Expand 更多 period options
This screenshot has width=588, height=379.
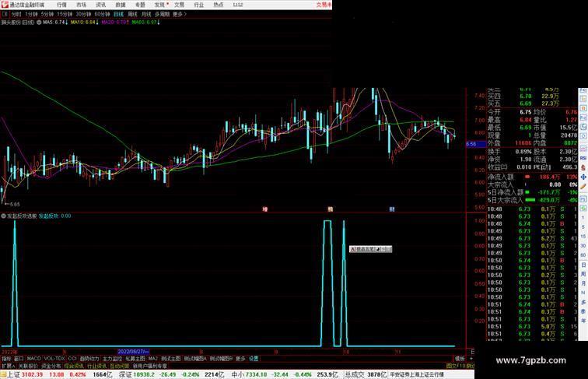pyautogui.click(x=179, y=14)
